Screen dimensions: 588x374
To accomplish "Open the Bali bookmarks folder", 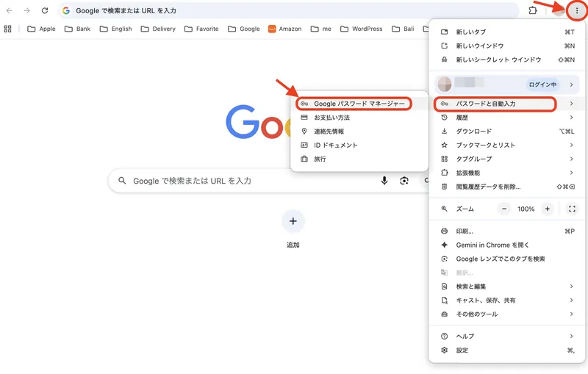I will [403, 29].
